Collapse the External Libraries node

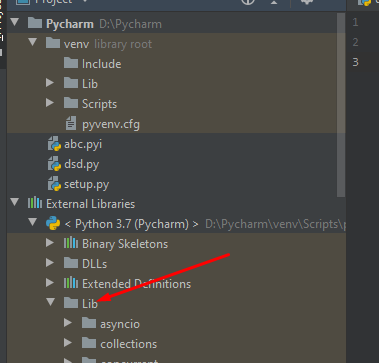tap(15, 203)
